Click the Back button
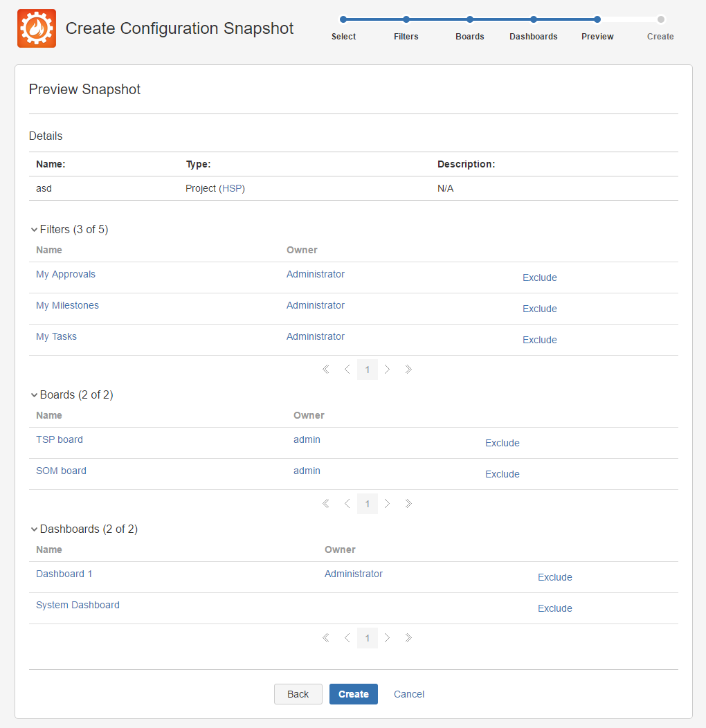This screenshot has height=728, width=706. tap(298, 694)
